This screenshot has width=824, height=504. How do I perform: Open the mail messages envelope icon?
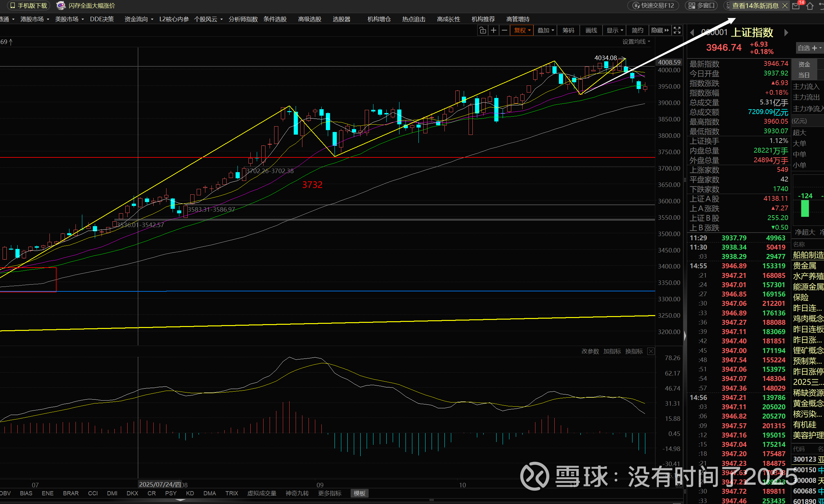point(796,6)
